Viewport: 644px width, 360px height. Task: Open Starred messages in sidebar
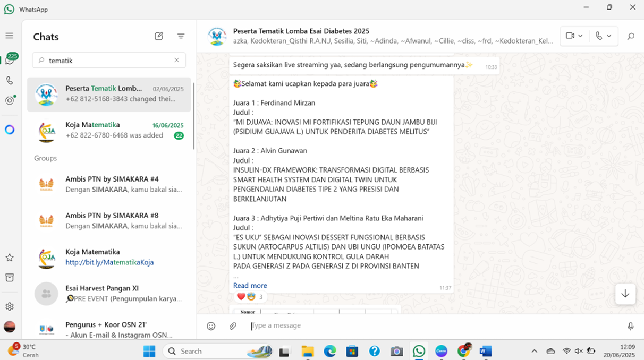click(x=10, y=258)
